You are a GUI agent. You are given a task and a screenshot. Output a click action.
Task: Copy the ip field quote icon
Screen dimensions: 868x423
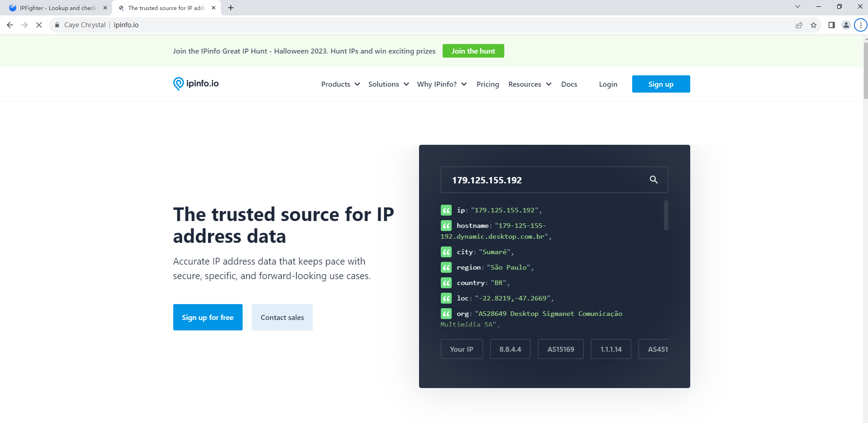[x=446, y=210]
